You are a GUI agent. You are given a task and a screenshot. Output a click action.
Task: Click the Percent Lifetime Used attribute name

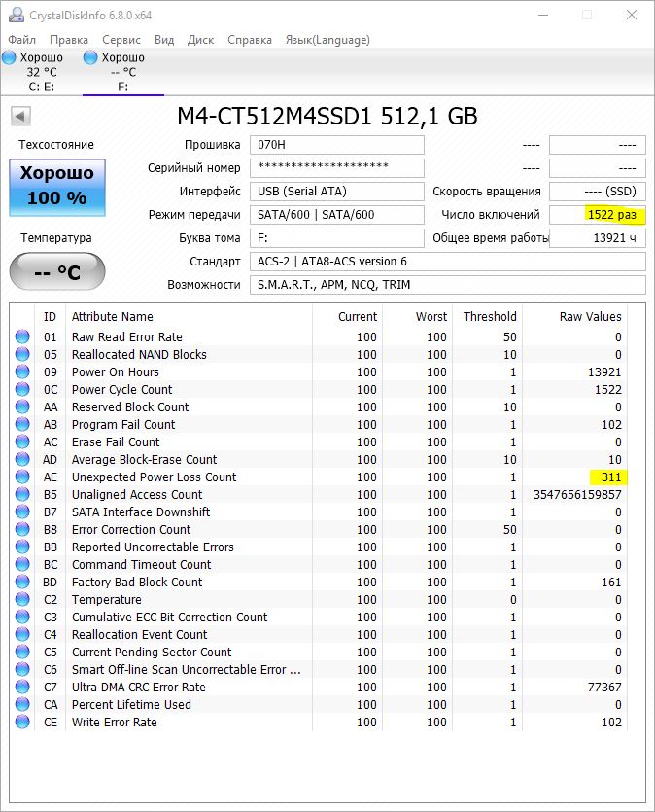131,704
